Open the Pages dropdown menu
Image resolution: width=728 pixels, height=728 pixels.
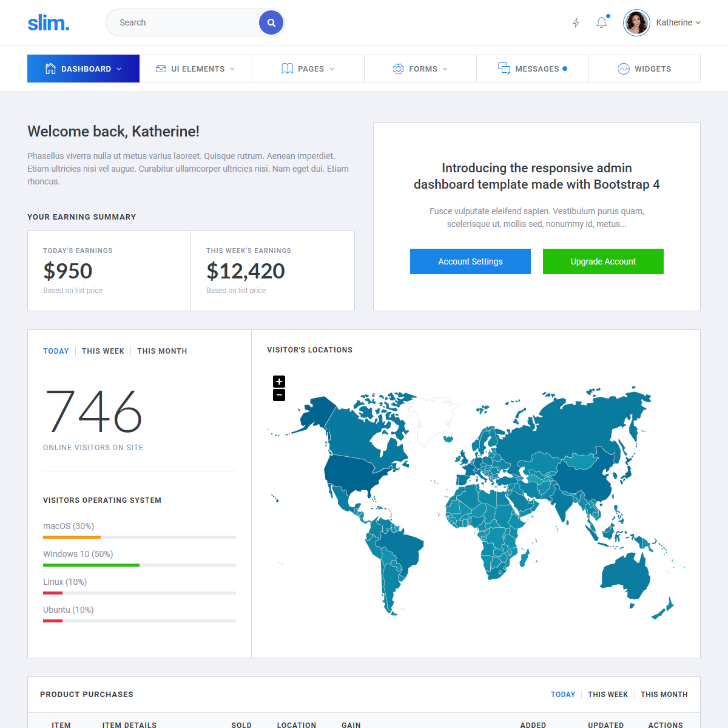click(332, 69)
